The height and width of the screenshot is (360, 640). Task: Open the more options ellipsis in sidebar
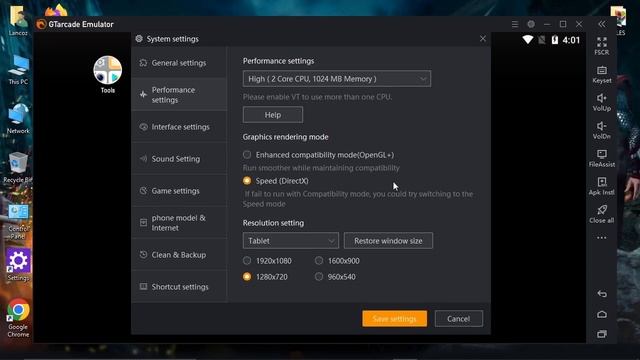coord(602,238)
